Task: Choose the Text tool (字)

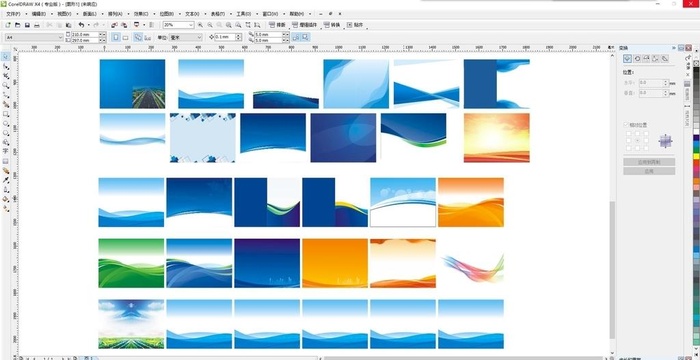Action: click(6, 151)
